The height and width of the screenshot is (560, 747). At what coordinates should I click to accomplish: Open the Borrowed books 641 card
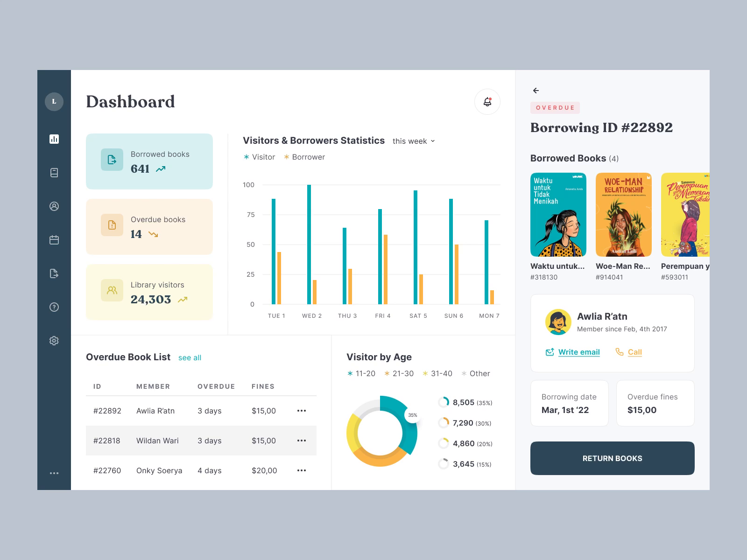(x=149, y=161)
